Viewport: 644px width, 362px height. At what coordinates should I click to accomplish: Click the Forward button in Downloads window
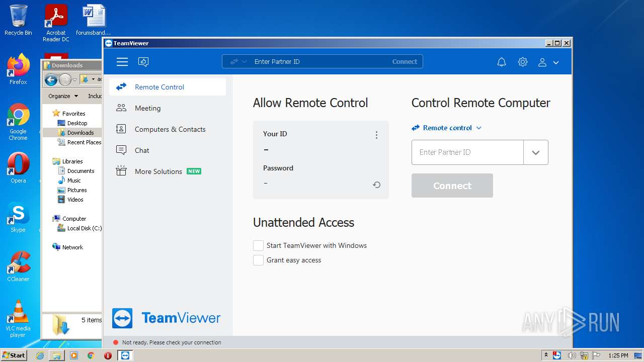pyautogui.click(x=65, y=79)
